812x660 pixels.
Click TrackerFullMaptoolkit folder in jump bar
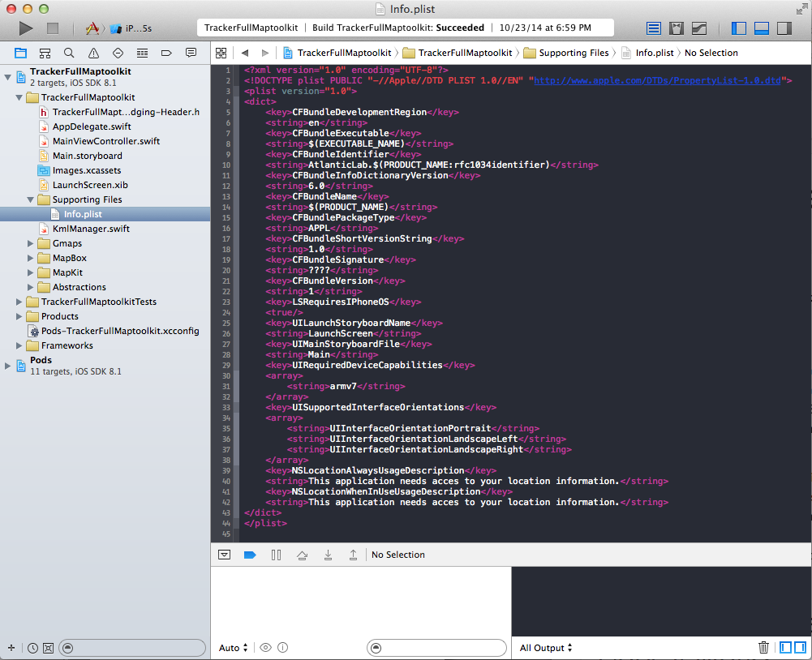[458, 53]
